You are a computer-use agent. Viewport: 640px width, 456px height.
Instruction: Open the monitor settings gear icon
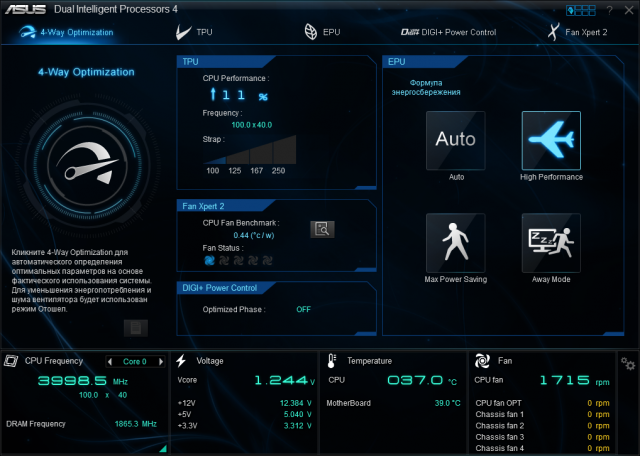pyautogui.click(x=628, y=363)
